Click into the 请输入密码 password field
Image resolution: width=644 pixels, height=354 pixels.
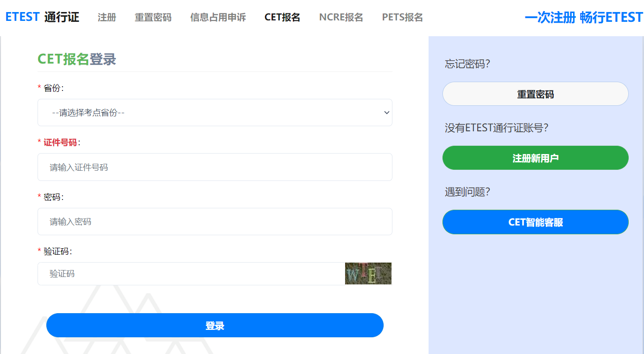pos(215,221)
